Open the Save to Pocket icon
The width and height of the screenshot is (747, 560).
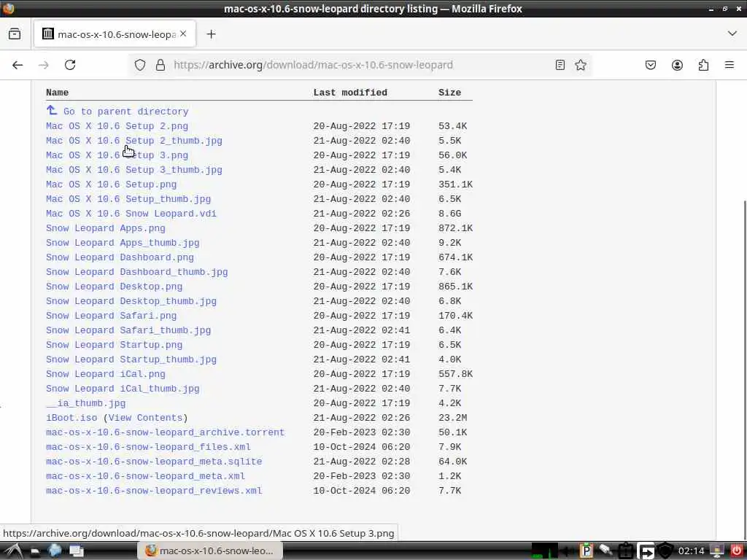click(x=650, y=65)
